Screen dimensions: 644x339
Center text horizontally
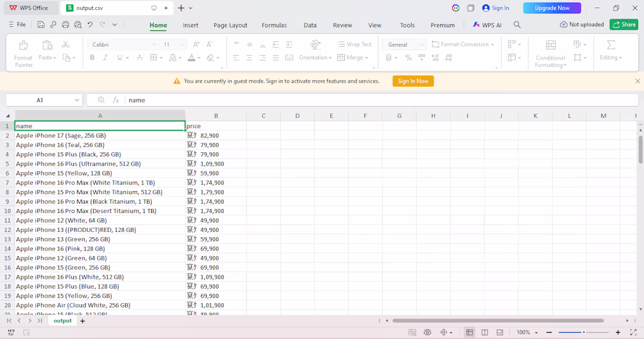point(249,57)
